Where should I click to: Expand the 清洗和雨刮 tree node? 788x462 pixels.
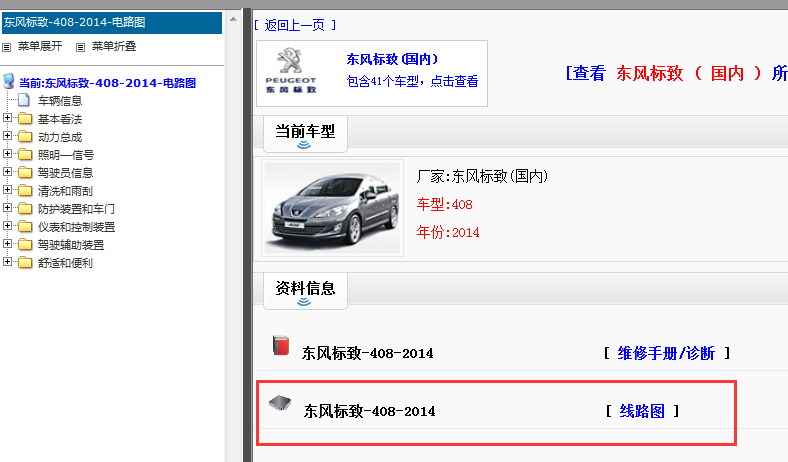[x=8, y=190]
